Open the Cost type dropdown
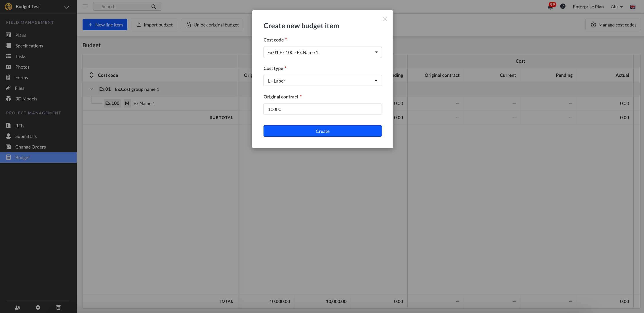The image size is (644, 313). pyautogui.click(x=322, y=81)
